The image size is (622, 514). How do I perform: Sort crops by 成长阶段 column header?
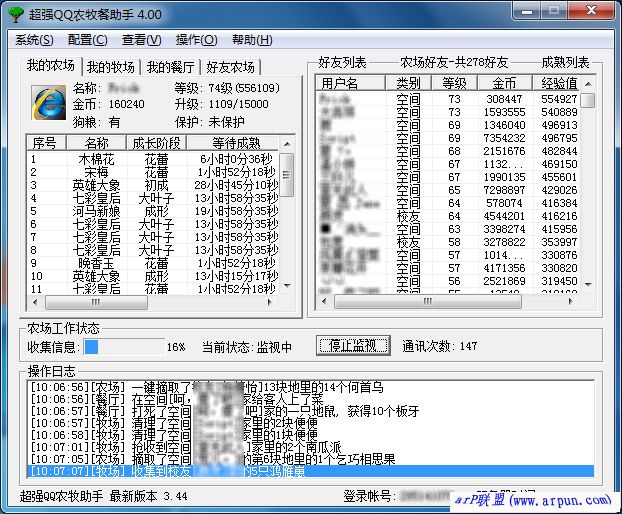point(156,143)
